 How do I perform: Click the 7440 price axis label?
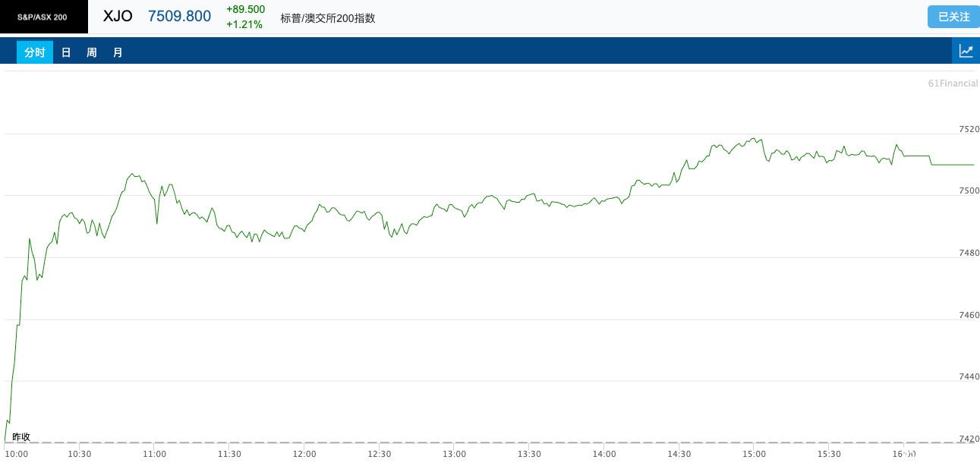click(x=969, y=376)
